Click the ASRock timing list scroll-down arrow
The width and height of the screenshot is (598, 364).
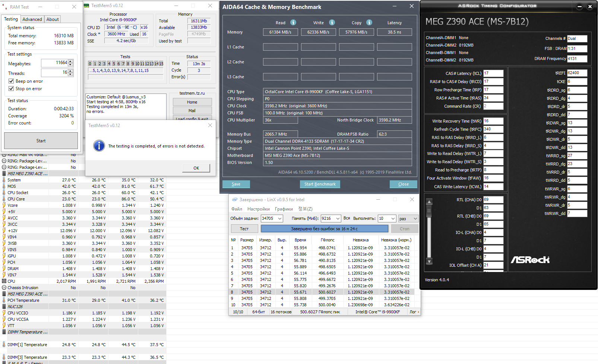point(429,261)
